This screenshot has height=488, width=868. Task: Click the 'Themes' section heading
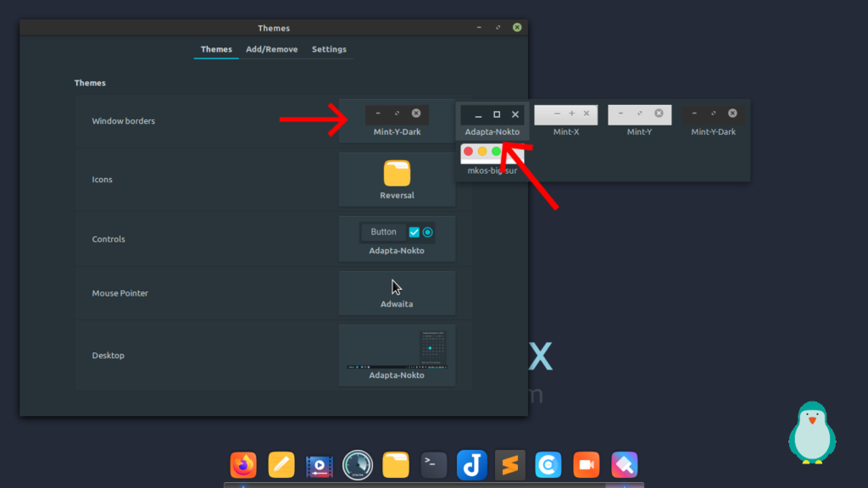click(x=90, y=83)
